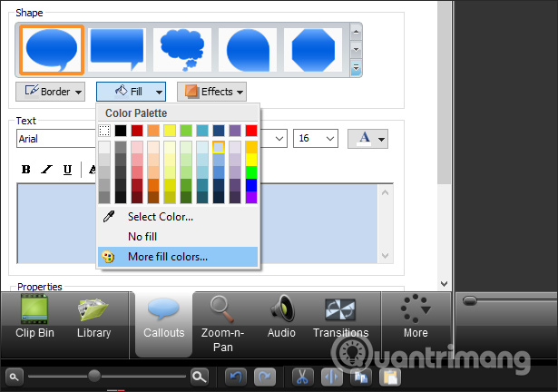
Task: Click the Redo arrow icon
Action: coord(265,377)
